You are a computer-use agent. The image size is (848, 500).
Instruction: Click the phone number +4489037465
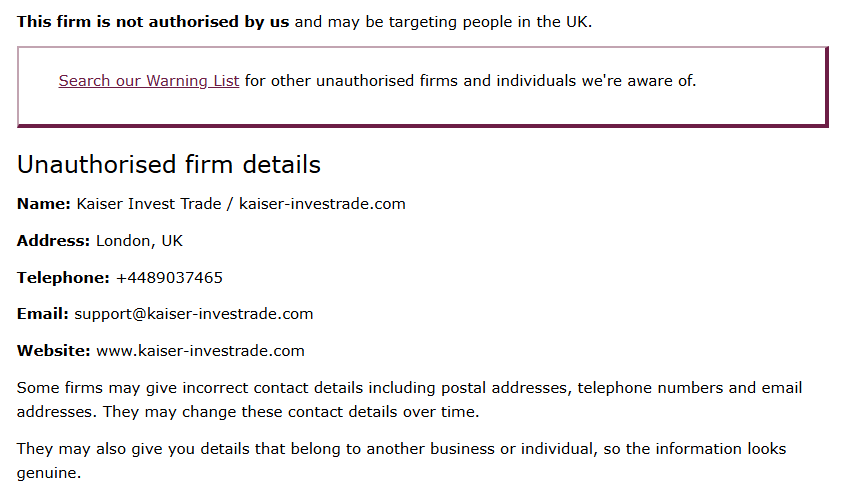click(x=169, y=278)
